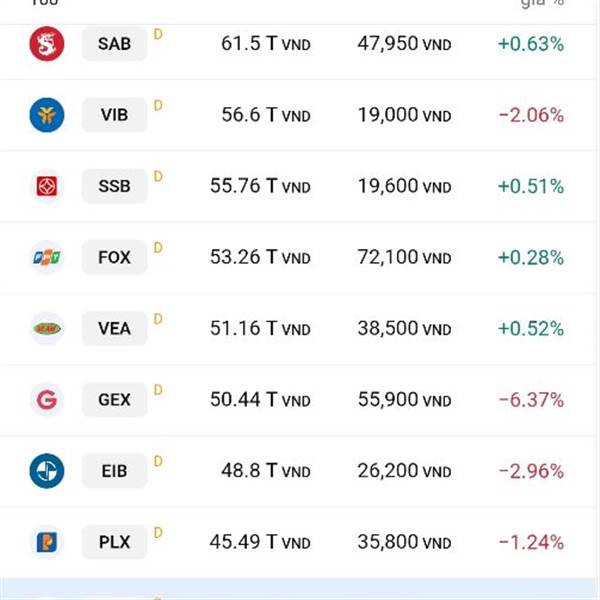This screenshot has height=600, width=600.
Task: Click the VEA green oval logo
Action: [47, 328]
